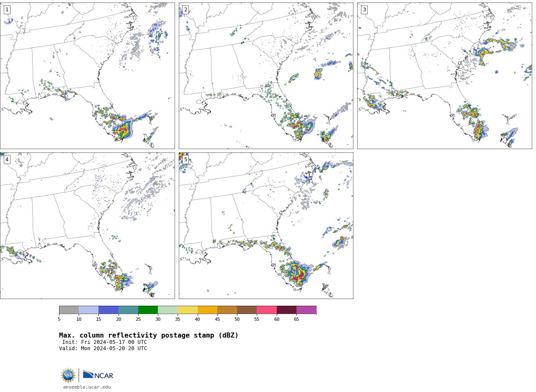This screenshot has height=392, width=536.
Task: Click the yellow 35-40 dBZ swatch
Action: click(188, 310)
